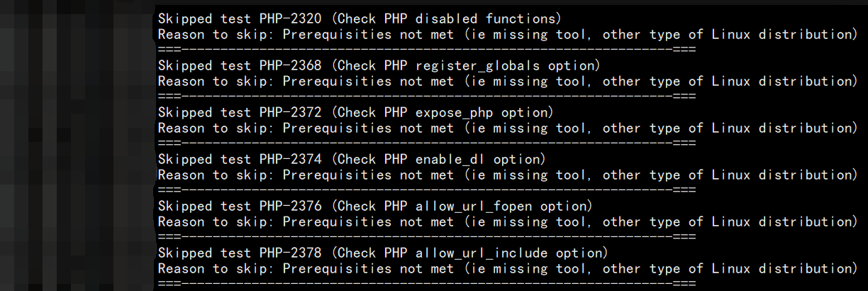Image resolution: width=868 pixels, height=291 pixels.
Task: Click the PHP-2376 test ID text
Action: tap(291, 206)
